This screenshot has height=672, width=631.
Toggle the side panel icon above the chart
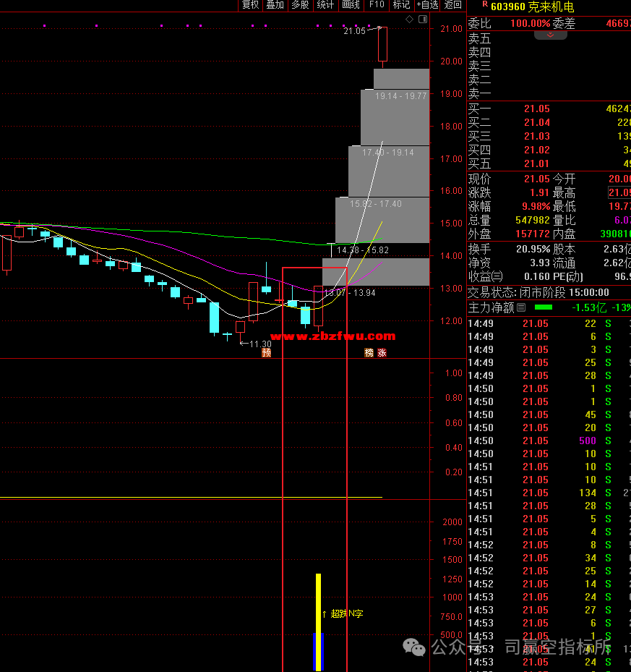(423, 20)
